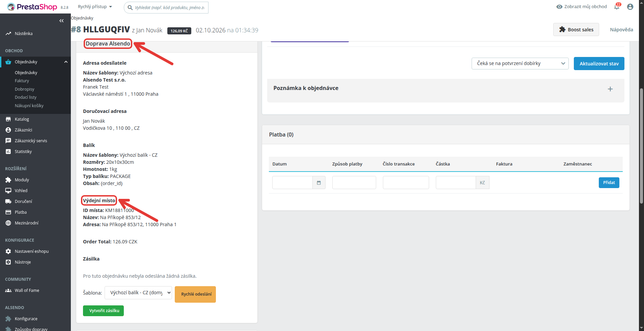
Task: Click green Vytvořit zásilku button
Action: [103, 311]
